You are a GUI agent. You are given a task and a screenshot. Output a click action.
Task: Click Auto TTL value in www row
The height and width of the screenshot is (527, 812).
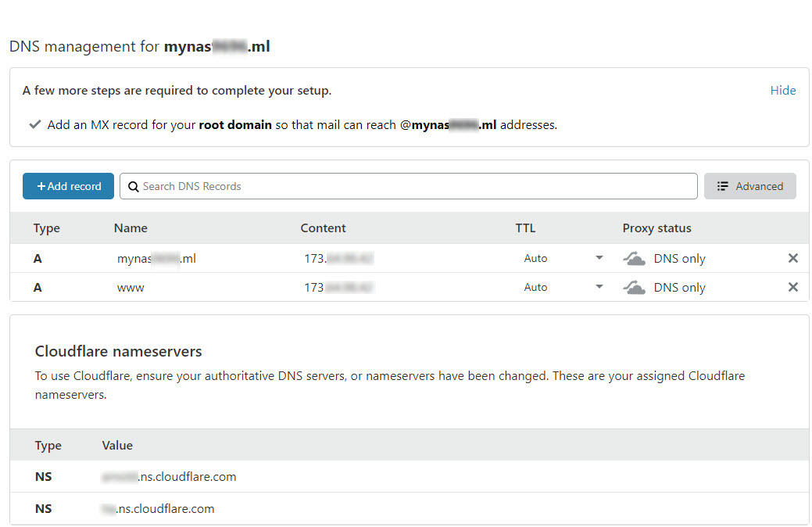535,287
